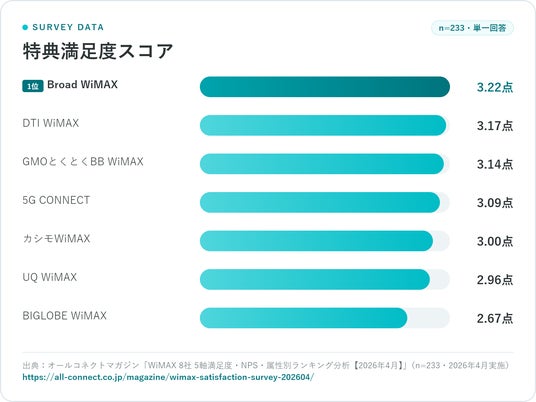536x402 pixels.
Task: Select the Broad WiMAX score bar
Action: [x=325, y=87]
